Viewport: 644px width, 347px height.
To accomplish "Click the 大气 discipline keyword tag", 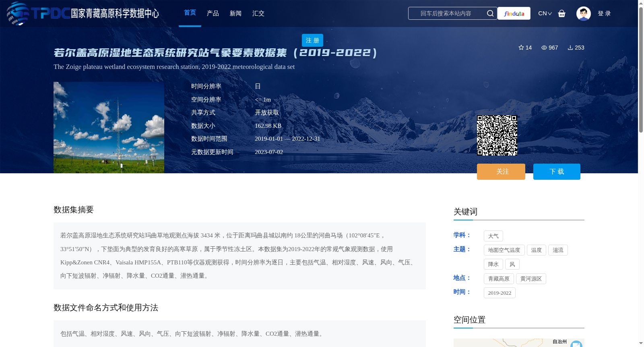I will coord(493,236).
